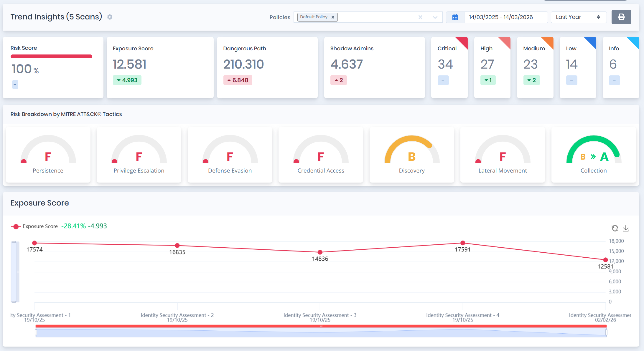Open the Last Year time range selector
This screenshot has width=644, height=351.
click(579, 17)
